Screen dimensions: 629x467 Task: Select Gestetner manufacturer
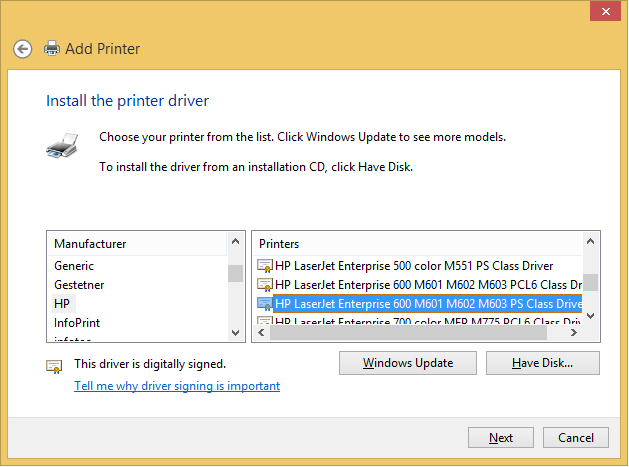(78, 285)
